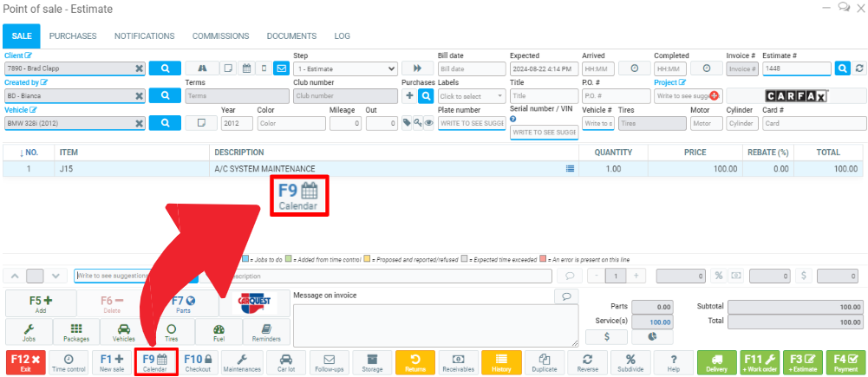This screenshot has height=377, width=868.
Task: Open the F9 Calendar button in bottom toolbar
Action: click(156, 361)
